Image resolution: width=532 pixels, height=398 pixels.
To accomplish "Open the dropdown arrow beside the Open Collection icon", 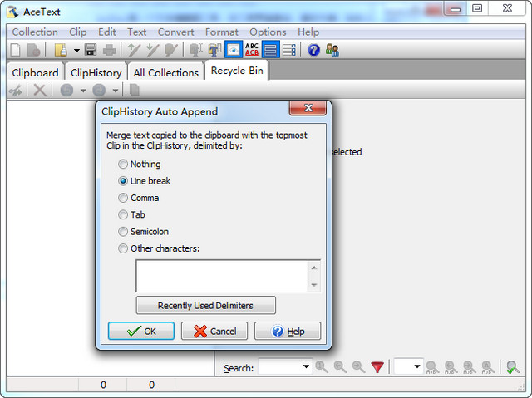I will point(76,51).
